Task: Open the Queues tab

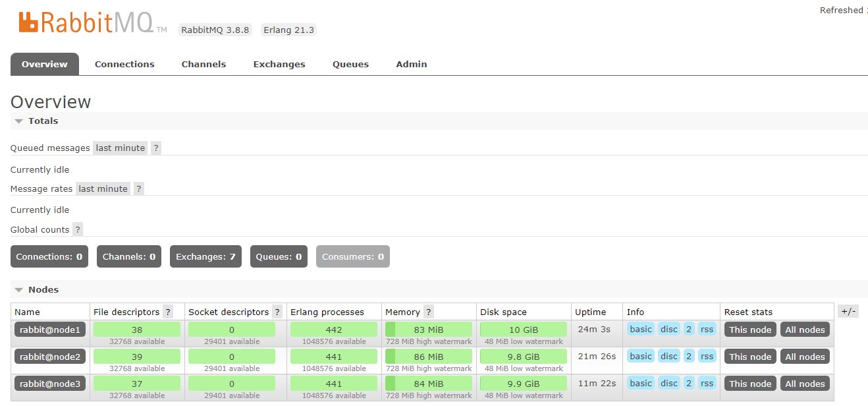Action: click(350, 65)
